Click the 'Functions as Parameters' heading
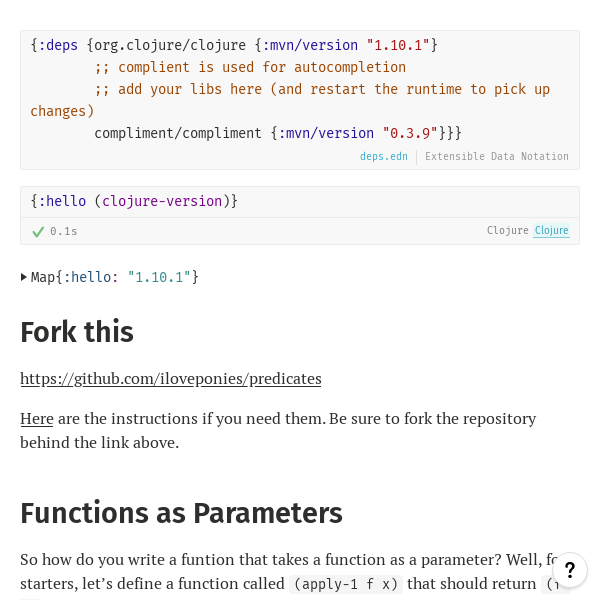The width and height of the screenshot is (600, 600). 181,513
